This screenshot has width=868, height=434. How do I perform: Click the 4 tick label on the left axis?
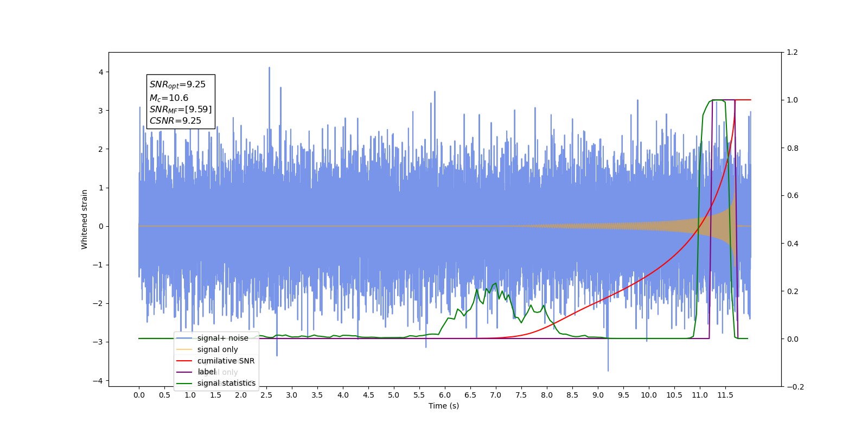[101, 72]
